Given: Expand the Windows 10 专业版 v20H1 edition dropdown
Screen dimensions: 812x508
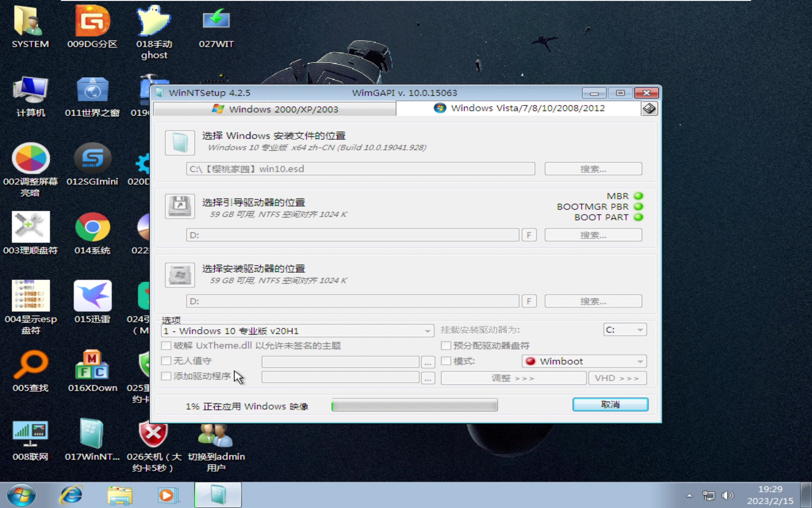Looking at the screenshot, I should [297, 331].
